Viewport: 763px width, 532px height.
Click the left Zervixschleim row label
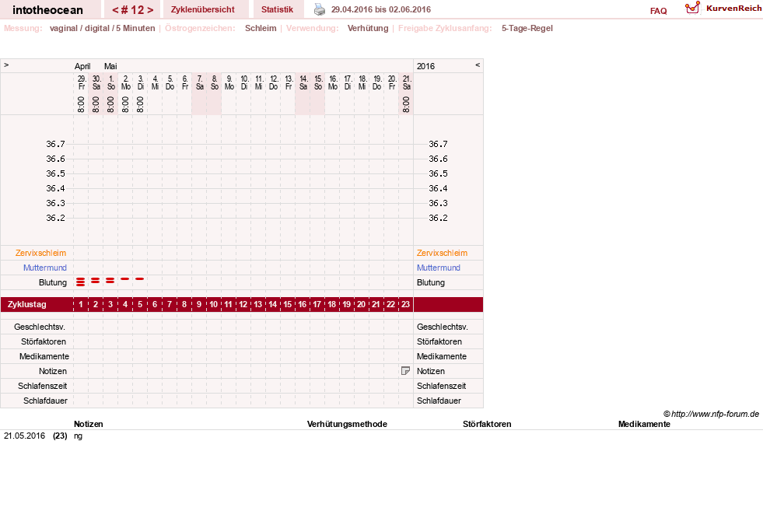pos(41,253)
